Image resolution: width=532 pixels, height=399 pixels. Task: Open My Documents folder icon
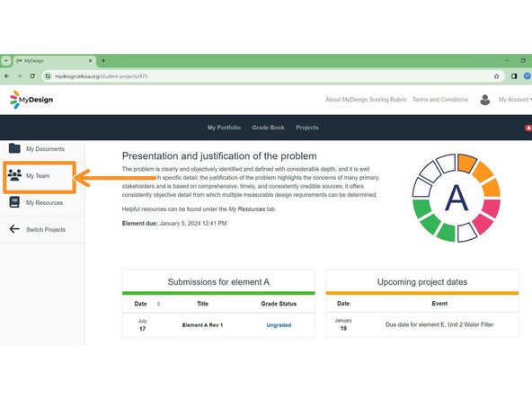[14, 148]
